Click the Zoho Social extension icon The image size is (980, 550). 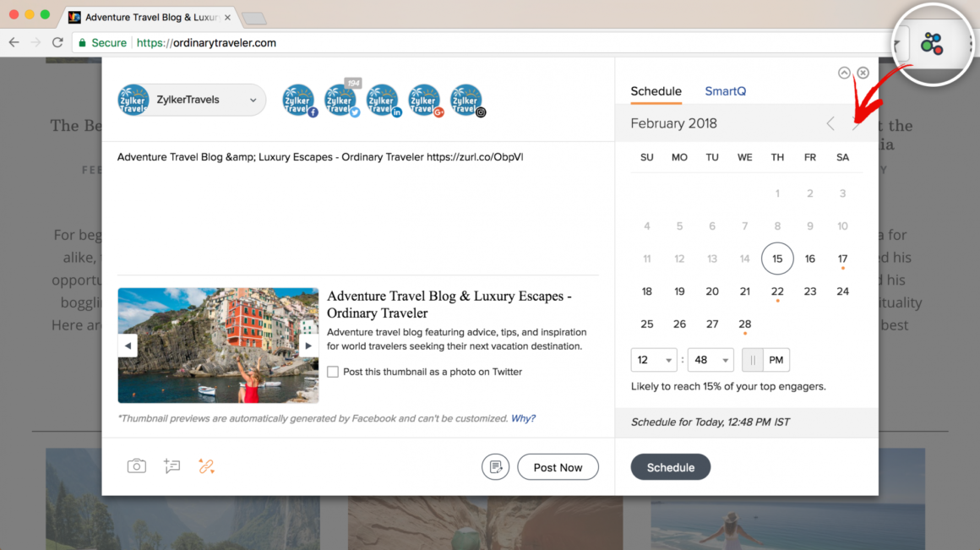pyautogui.click(x=932, y=44)
